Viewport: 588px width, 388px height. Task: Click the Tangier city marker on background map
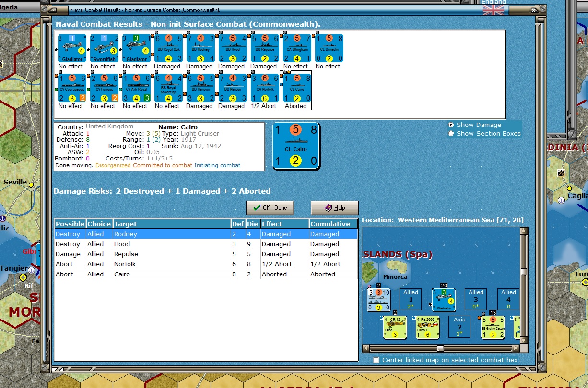23,277
